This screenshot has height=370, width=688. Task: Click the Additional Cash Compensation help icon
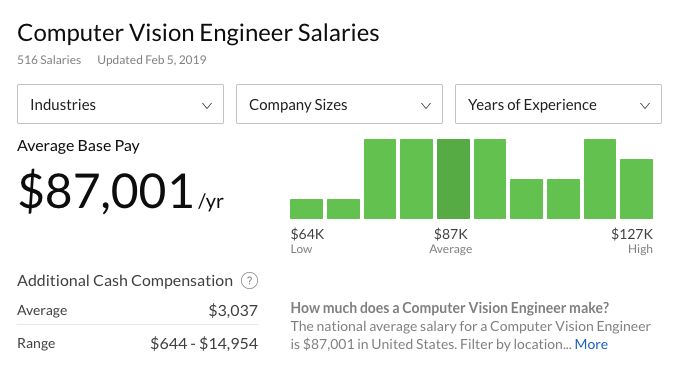[x=249, y=280]
